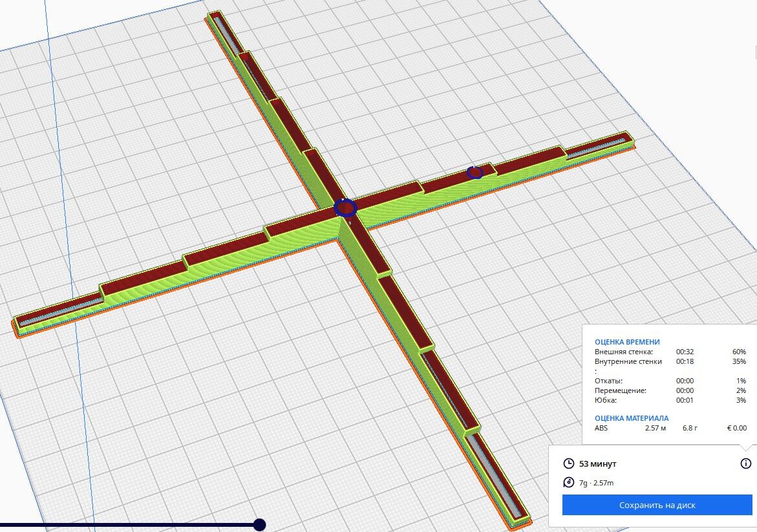
Task: Click the print info icon next to 53 минут
Action: [745, 463]
